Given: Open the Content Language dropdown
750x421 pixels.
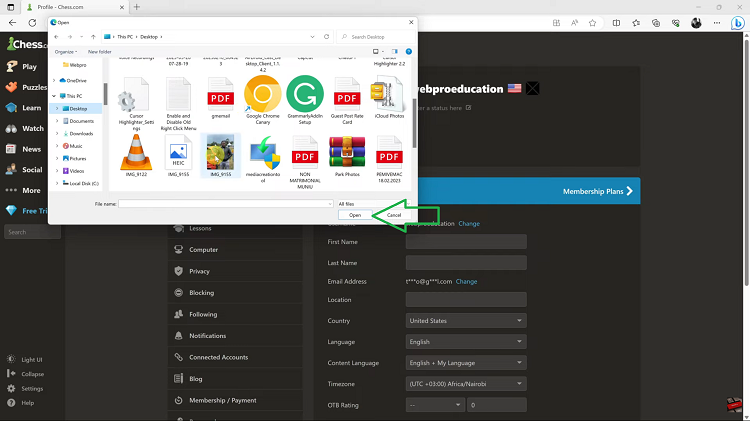Looking at the screenshot, I should [466, 363].
